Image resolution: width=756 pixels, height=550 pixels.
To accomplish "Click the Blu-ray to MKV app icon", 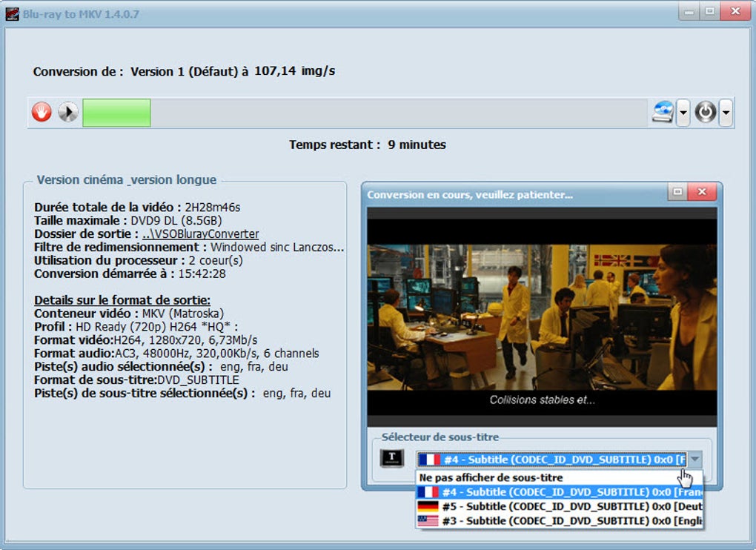I will click(12, 14).
